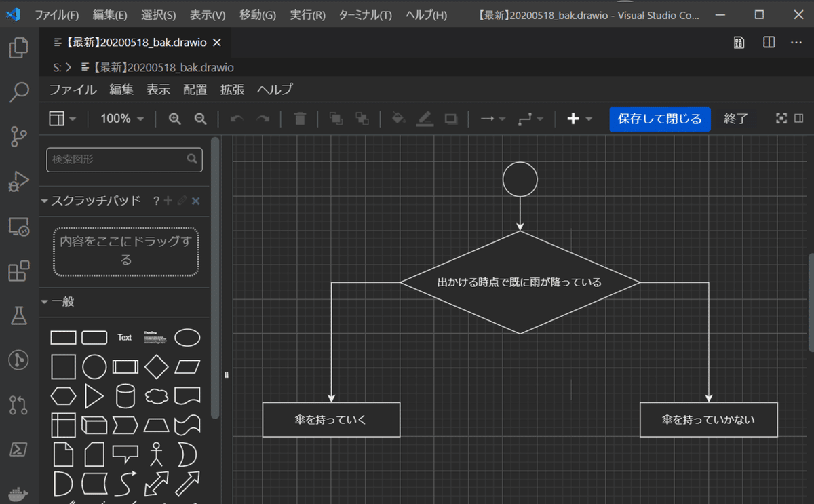Click the scratchpad edit pencil icon
This screenshot has width=814, height=504.
(182, 201)
